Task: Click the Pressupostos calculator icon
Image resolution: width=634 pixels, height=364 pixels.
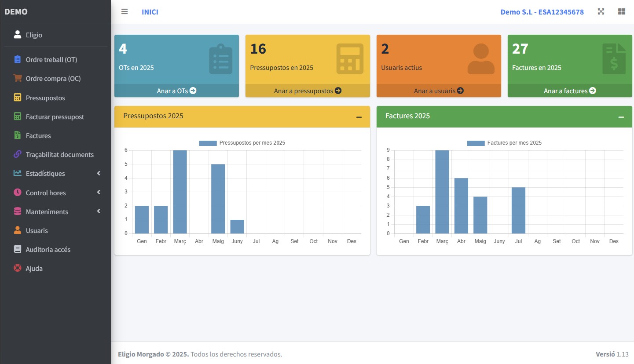Action: 17,98
